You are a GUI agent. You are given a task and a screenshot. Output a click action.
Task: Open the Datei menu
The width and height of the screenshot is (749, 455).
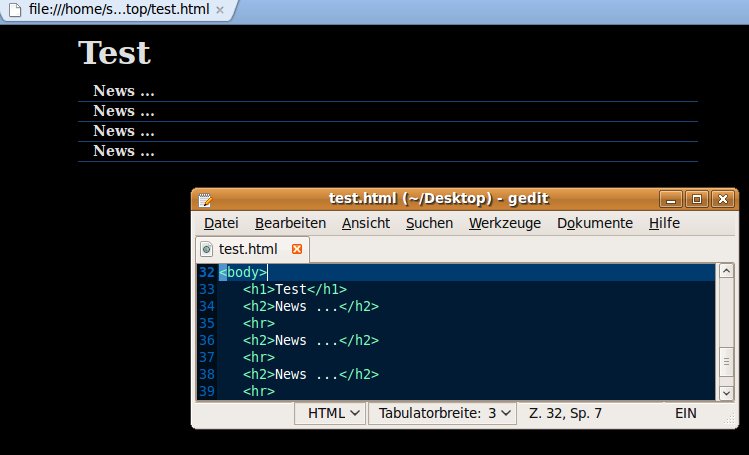(221, 223)
